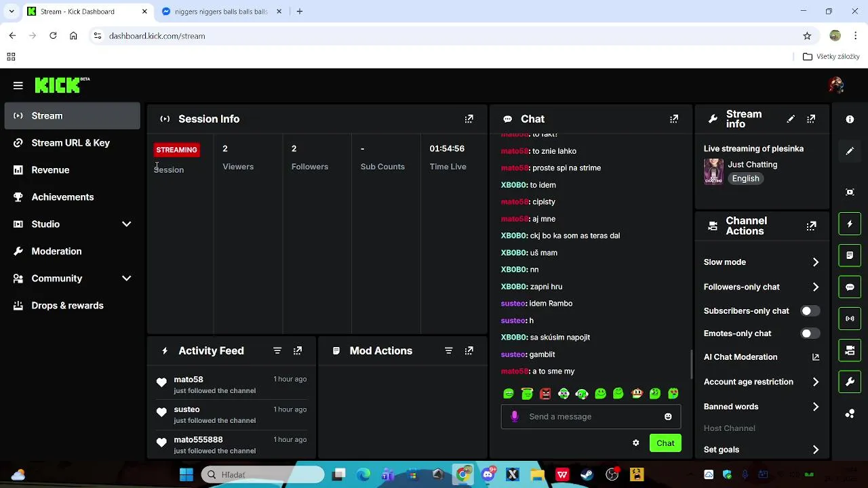This screenshot has height=488, width=868.
Task: Open Steam from the taskbar
Action: [587, 474]
